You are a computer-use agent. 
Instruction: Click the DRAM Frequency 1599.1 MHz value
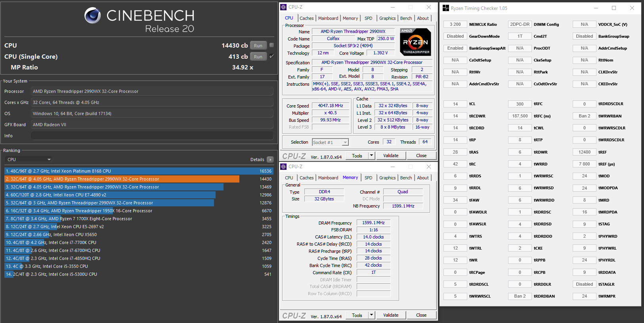pyautogui.click(x=373, y=223)
